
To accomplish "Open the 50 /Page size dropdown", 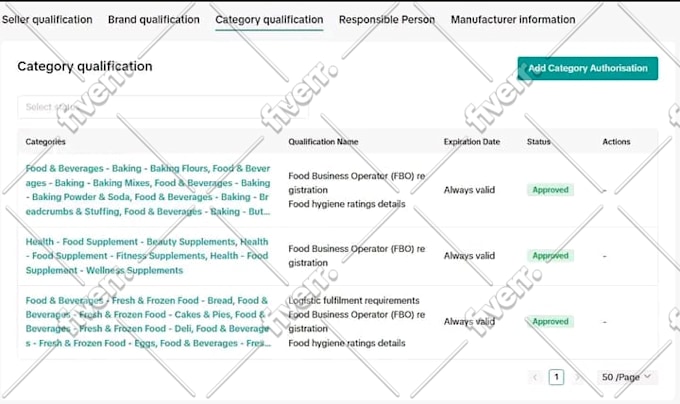I will (x=627, y=377).
